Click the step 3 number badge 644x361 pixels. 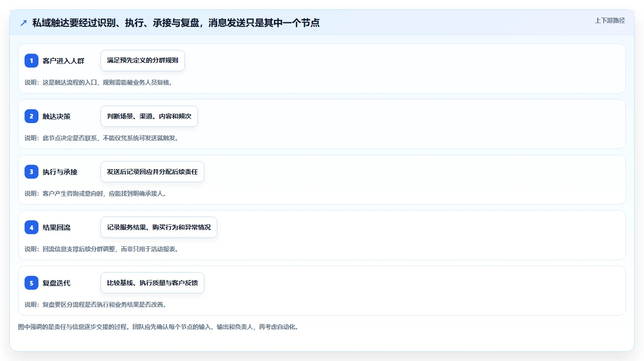32,172
